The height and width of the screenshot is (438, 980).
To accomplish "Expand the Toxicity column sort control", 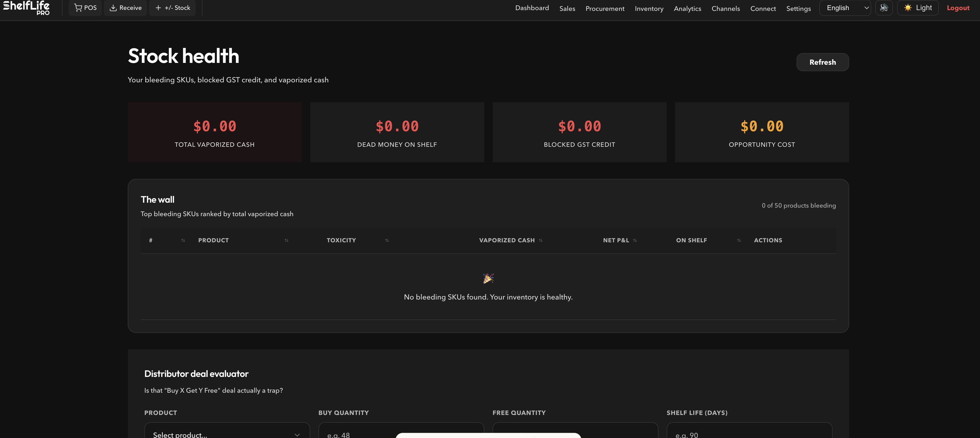I will click(x=387, y=240).
